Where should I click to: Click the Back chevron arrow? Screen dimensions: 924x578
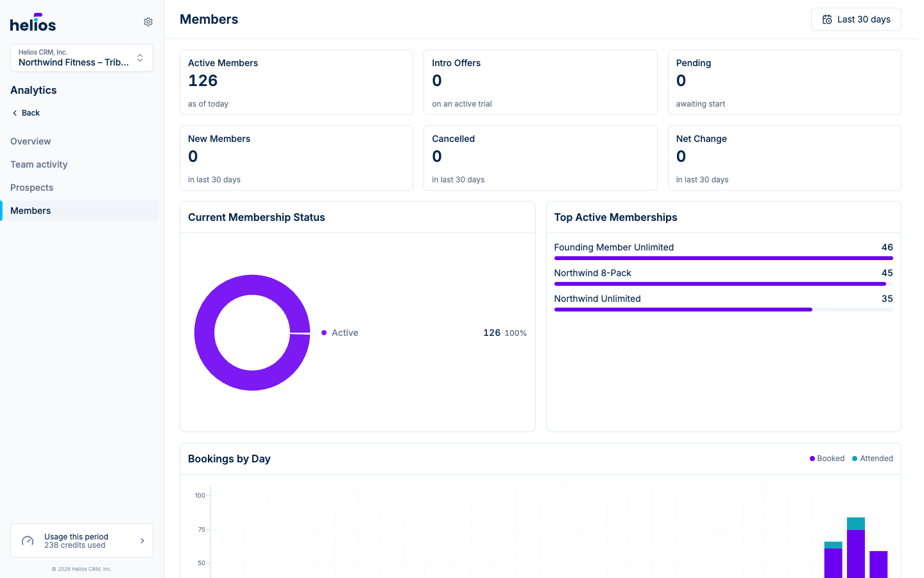point(15,113)
